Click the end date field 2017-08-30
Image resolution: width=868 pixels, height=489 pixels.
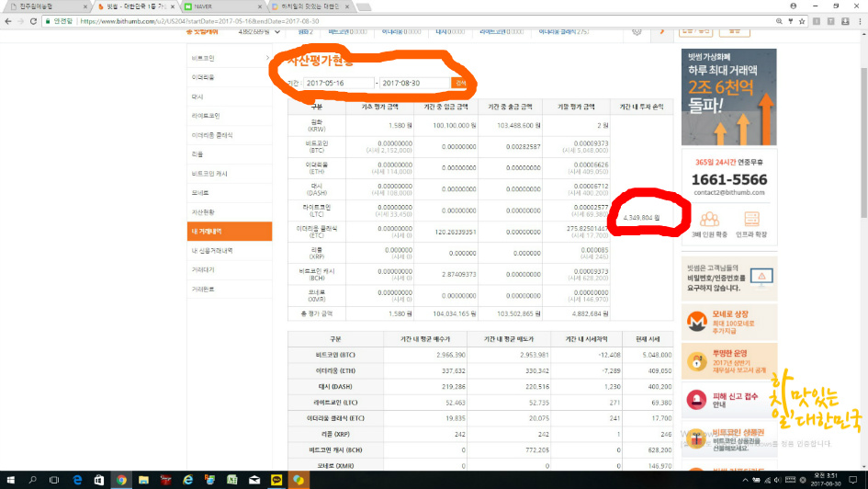413,83
